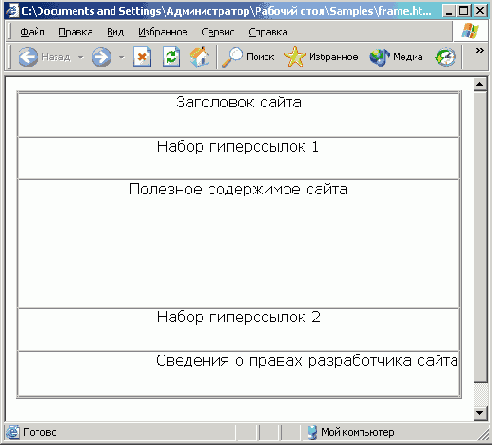The image size is (492, 445).
Task: Refresh the page with green arrows icon
Action: pos(172,57)
